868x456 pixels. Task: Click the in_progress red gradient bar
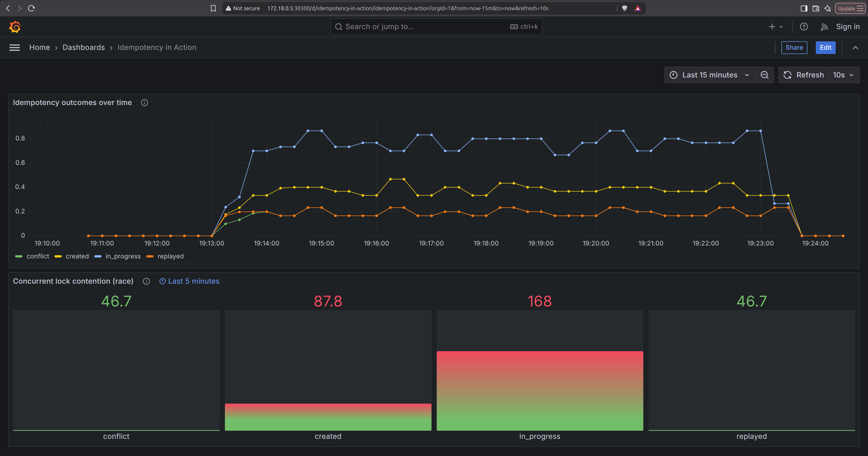540,391
